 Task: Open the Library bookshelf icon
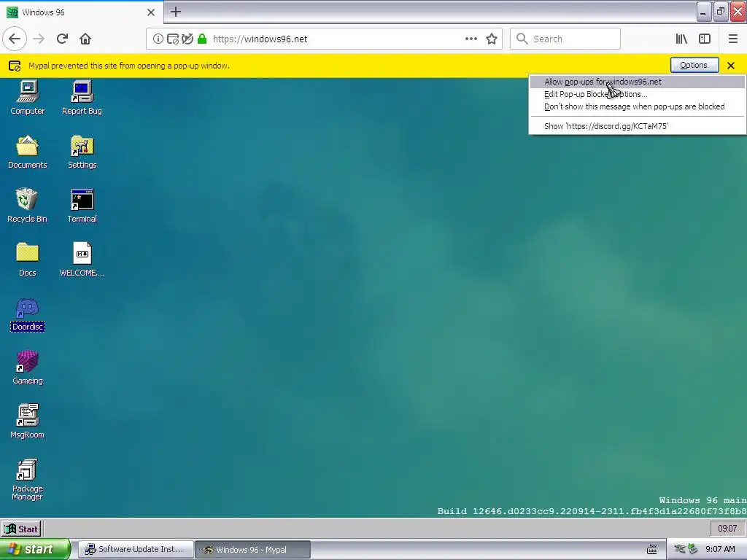[681, 39]
